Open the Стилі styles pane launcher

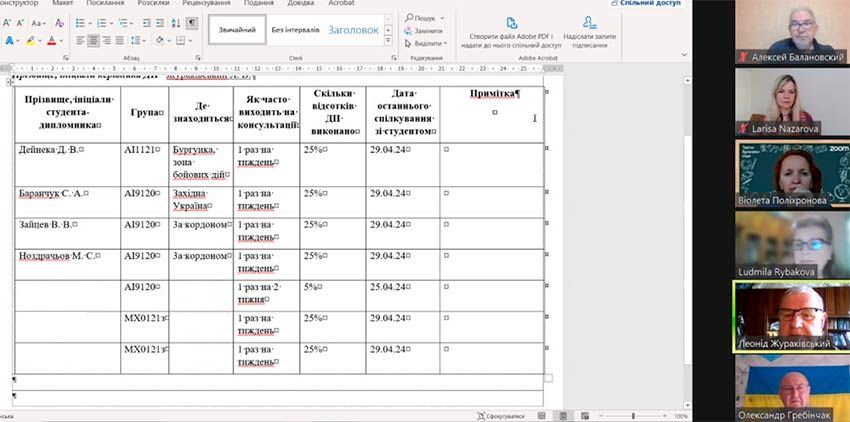394,57
